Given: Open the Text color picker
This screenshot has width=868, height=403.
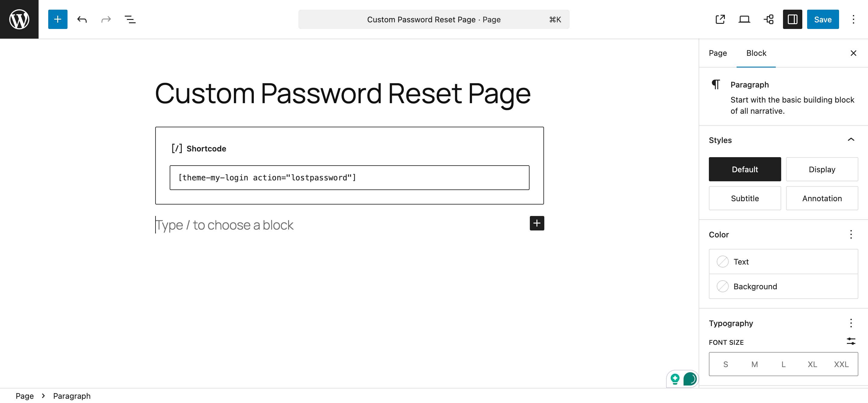Looking at the screenshot, I should pyautogui.click(x=783, y=261).
